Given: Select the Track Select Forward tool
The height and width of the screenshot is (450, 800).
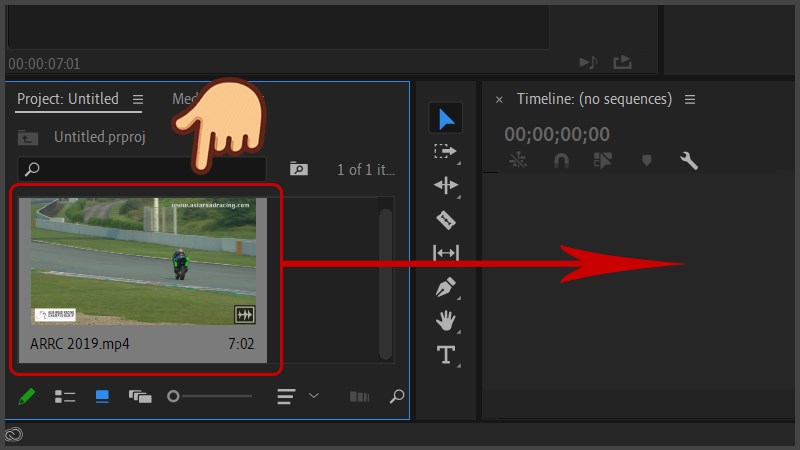Looking at the screenshot, I should (445, 152).
